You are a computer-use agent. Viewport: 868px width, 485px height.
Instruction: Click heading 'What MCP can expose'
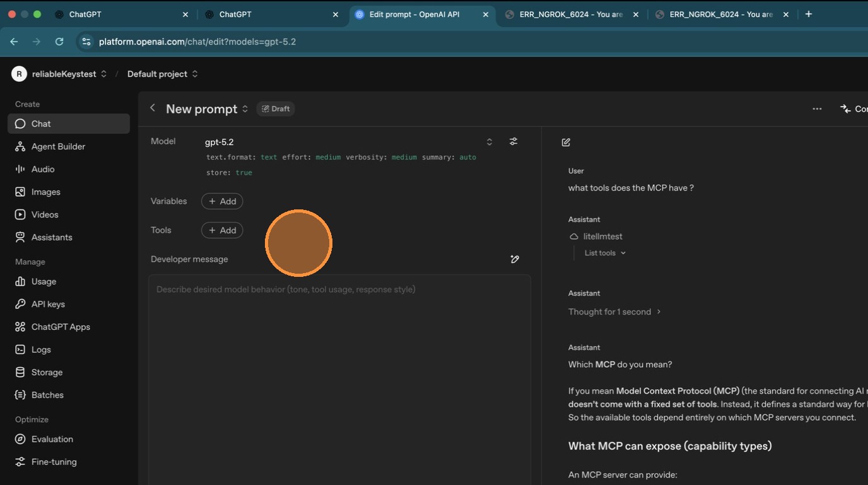click(x=670, y=446)
